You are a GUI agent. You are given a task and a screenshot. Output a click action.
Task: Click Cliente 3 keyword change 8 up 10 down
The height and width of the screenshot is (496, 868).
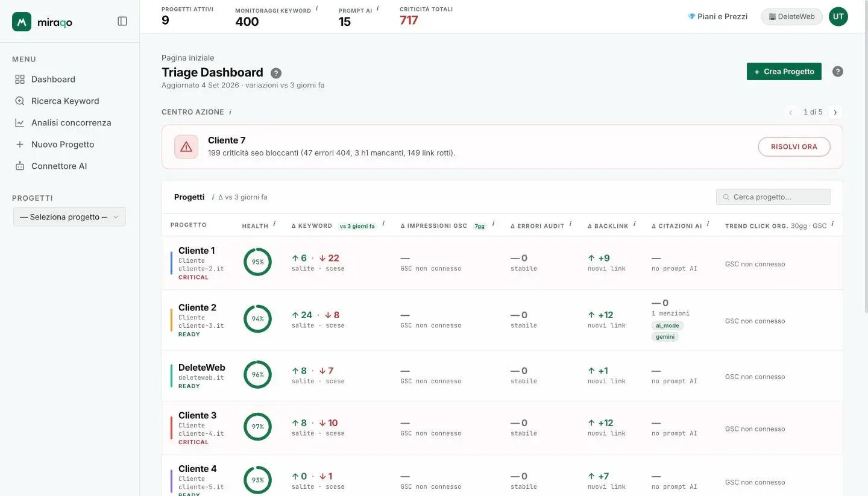click(x=315, y=422)
